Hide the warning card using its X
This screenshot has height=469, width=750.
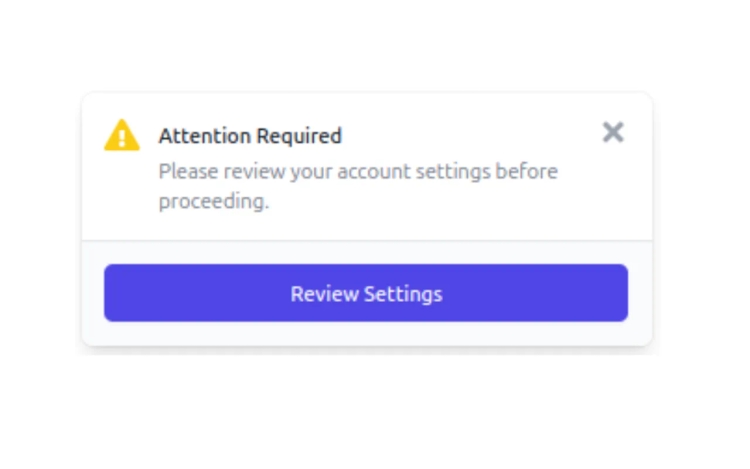click(x=613, y=132)
